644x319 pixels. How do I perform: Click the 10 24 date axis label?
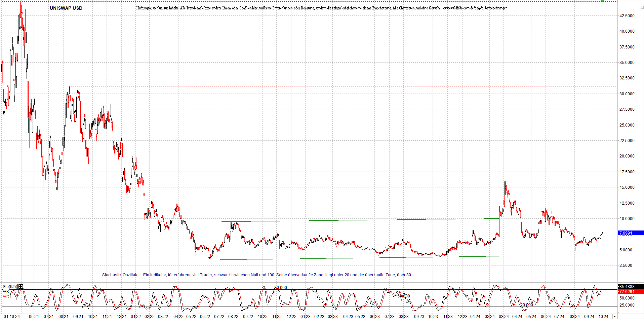pyautogui.click(x=603, y=317)
